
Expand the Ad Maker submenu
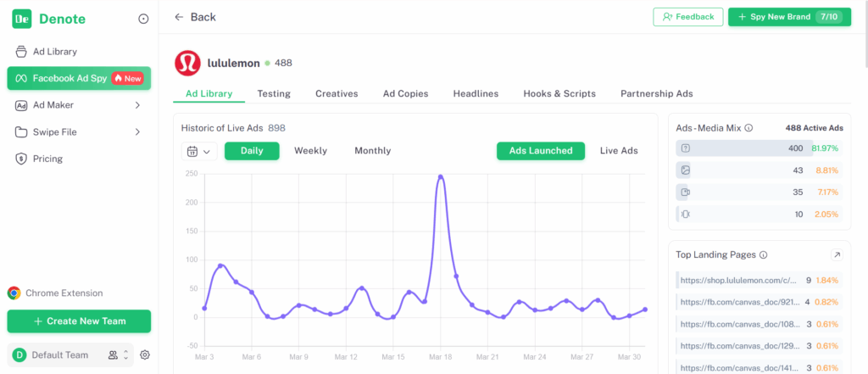pos(137,105)
